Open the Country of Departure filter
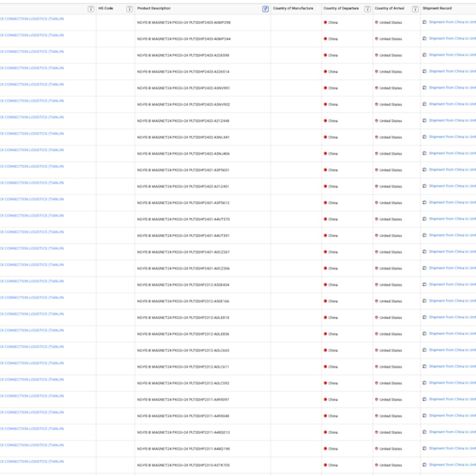The width and height of the screenshot is (476, 476). point(367,9)
